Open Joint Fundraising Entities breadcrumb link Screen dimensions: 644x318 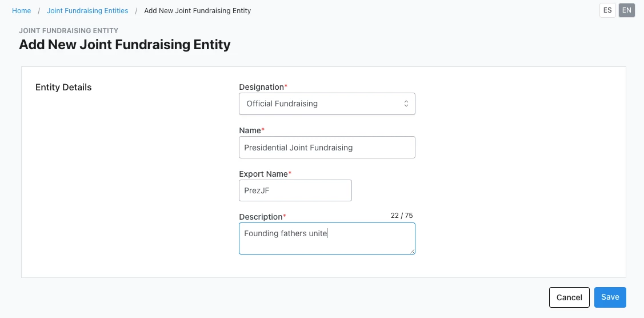pyautogui.click(x=87, y=11)
